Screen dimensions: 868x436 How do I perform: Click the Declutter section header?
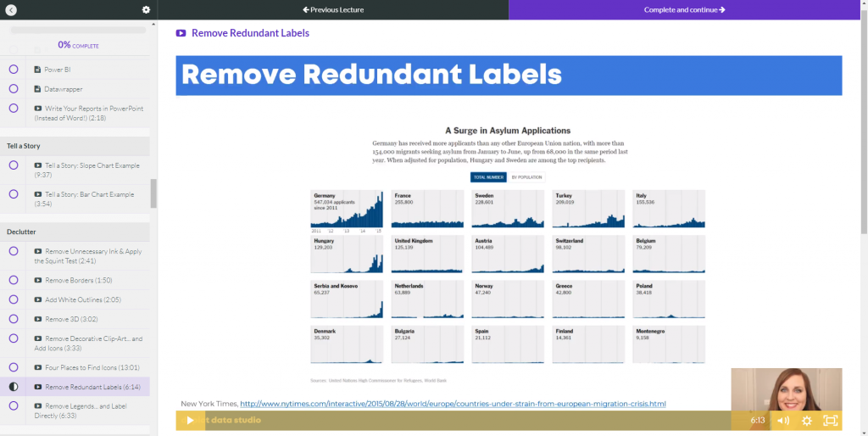[x=75, y=232]
